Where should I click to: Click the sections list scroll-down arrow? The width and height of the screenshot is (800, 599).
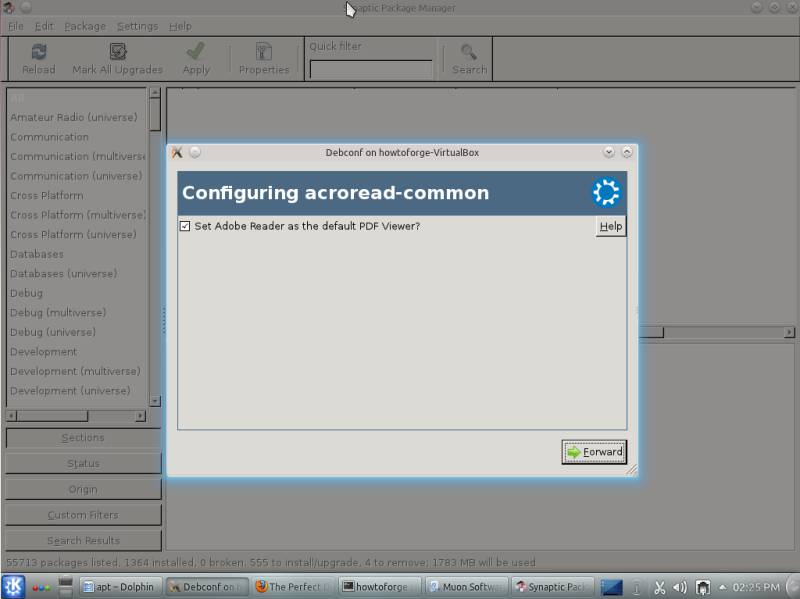tap(155, 401)
